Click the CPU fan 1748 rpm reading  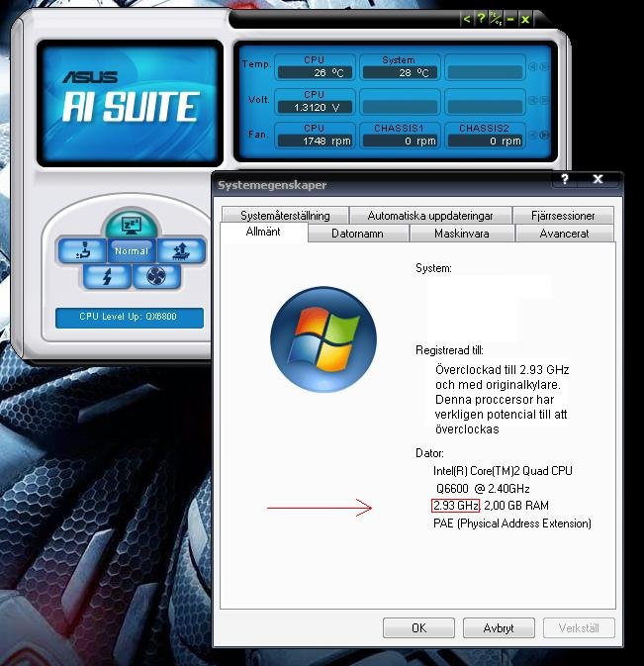point(315,141)
